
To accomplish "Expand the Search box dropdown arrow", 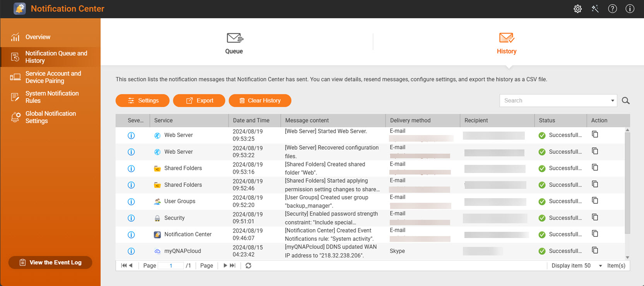I will click(612, 101).
